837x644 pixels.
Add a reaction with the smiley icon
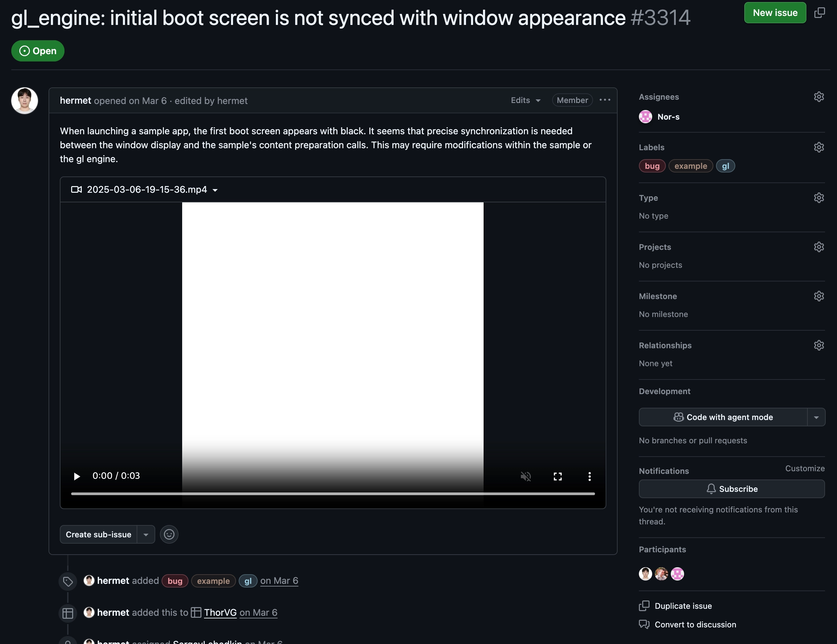click(169, 534)
